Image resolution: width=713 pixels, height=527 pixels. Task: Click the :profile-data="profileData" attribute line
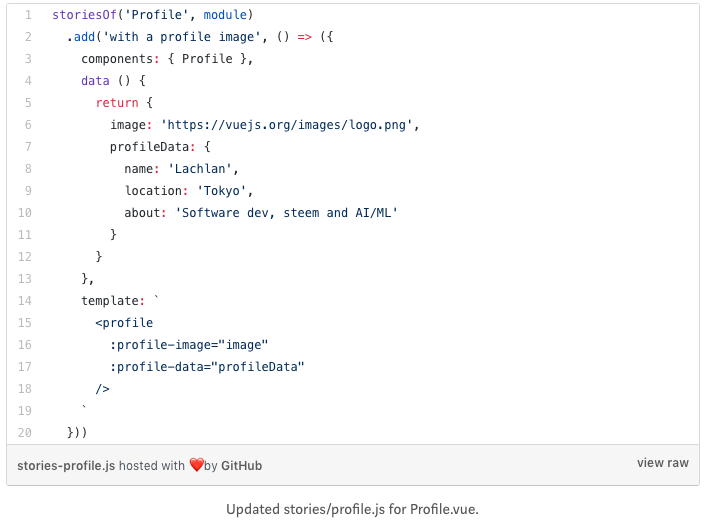pyautogui.click(x=207, y=366)
